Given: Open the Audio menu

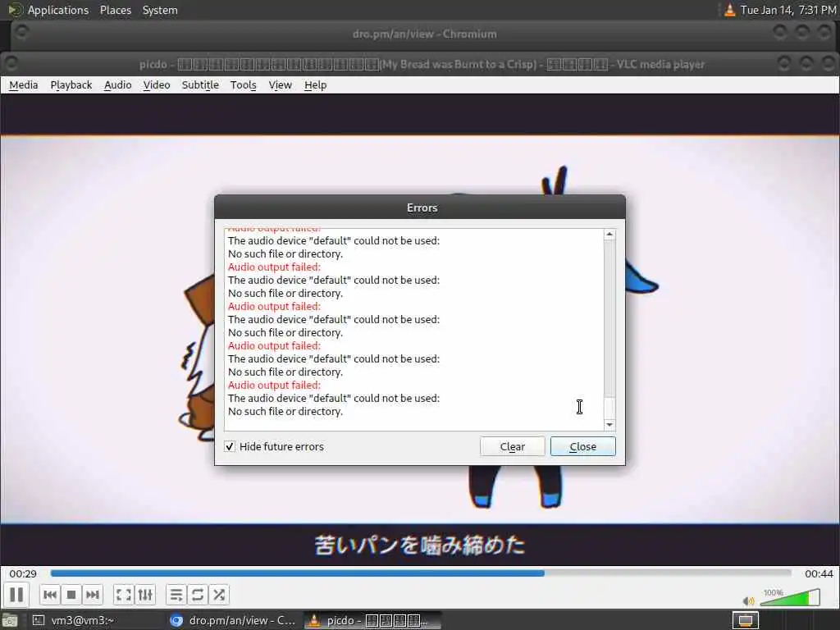Looking at the screenshot, I should pyautogui.click(x=118, y=85).
